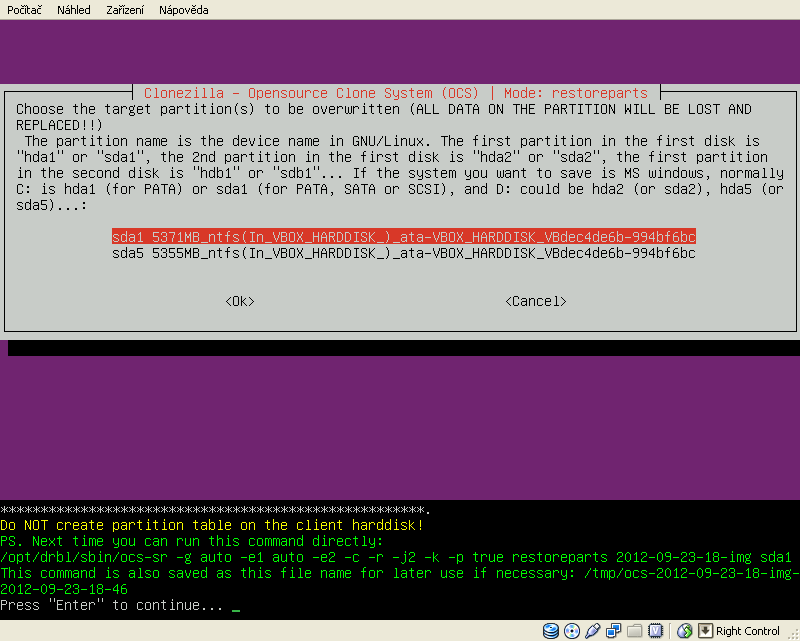
Task: Click the ocs-sr command line in terminal
Action: (395, 557)
